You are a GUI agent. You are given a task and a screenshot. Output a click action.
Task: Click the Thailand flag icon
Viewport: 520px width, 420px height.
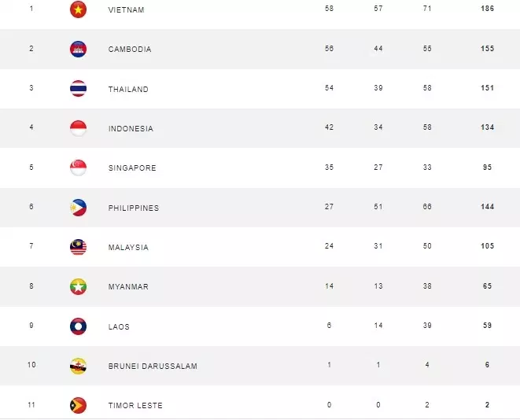[x=78, y=89]
